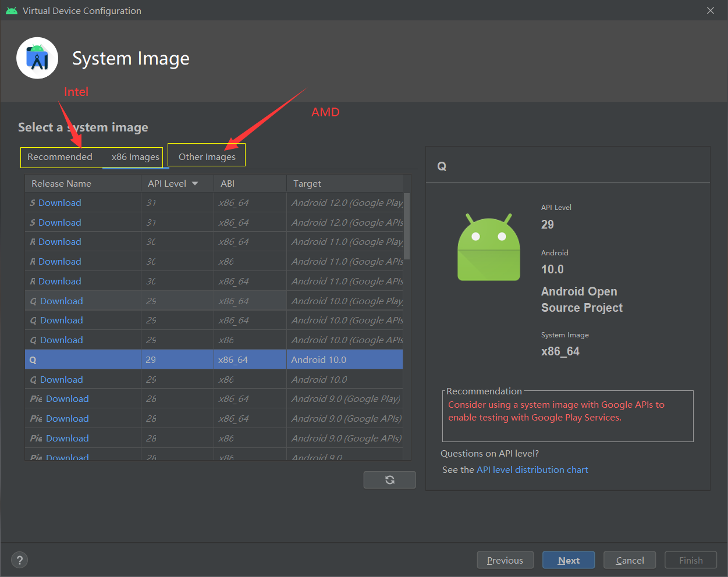Click the selected row's API 29 cell
The image size is (728, 577).
[x=177, y=360]
